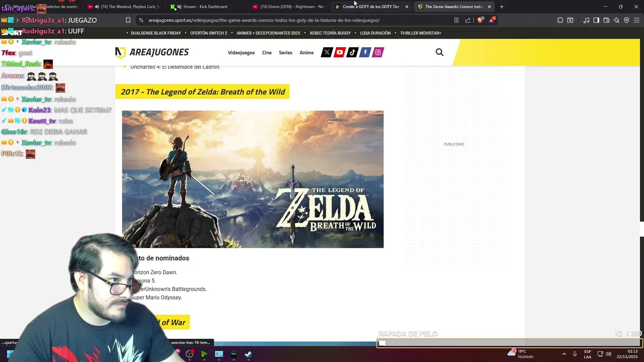Open the Brave VPN shield icon
Screen dimensions: 644x362
pyautogui.click(x=626, y=20)
